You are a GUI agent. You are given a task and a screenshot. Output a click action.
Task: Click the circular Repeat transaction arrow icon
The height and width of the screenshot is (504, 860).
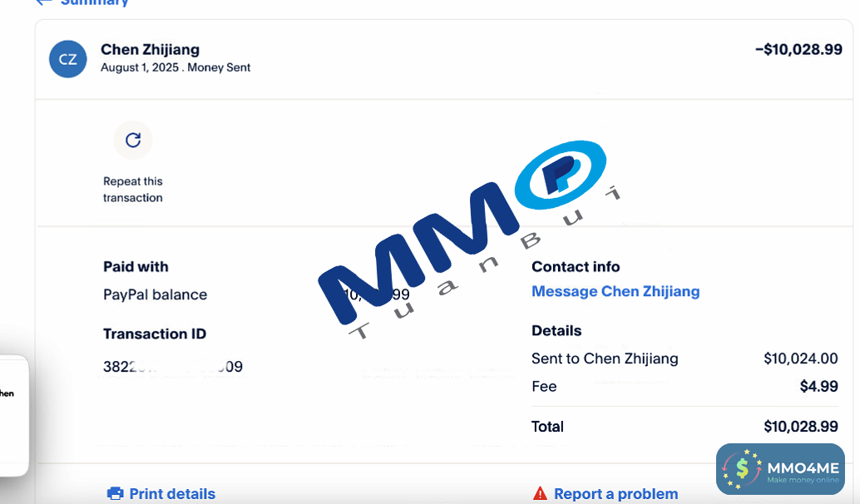pyautogui.click(x=133, y=141)
